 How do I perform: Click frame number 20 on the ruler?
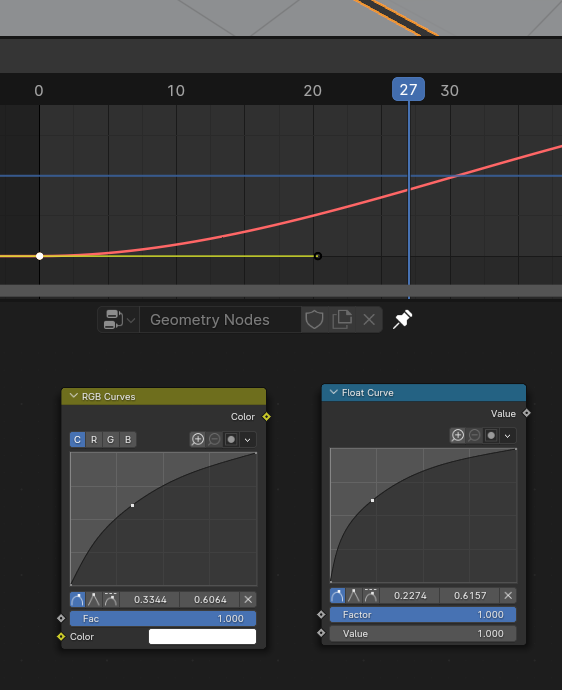coord(312,91)
